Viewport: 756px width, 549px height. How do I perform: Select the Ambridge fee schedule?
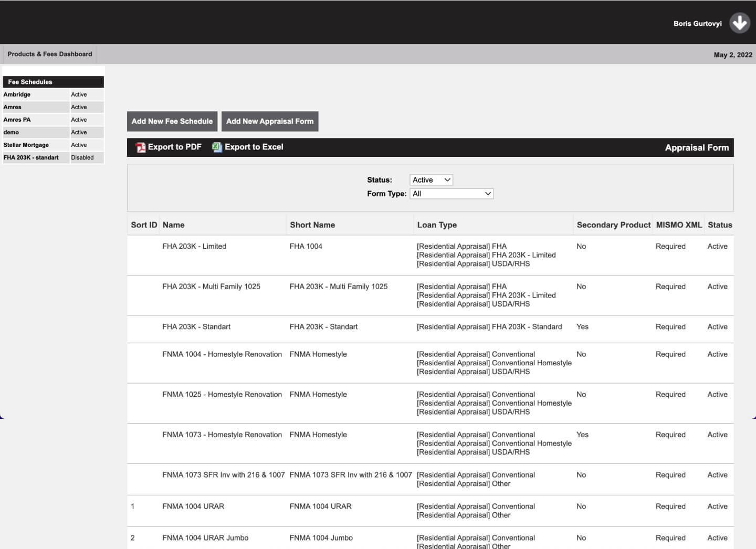click(x=17, y=94)
